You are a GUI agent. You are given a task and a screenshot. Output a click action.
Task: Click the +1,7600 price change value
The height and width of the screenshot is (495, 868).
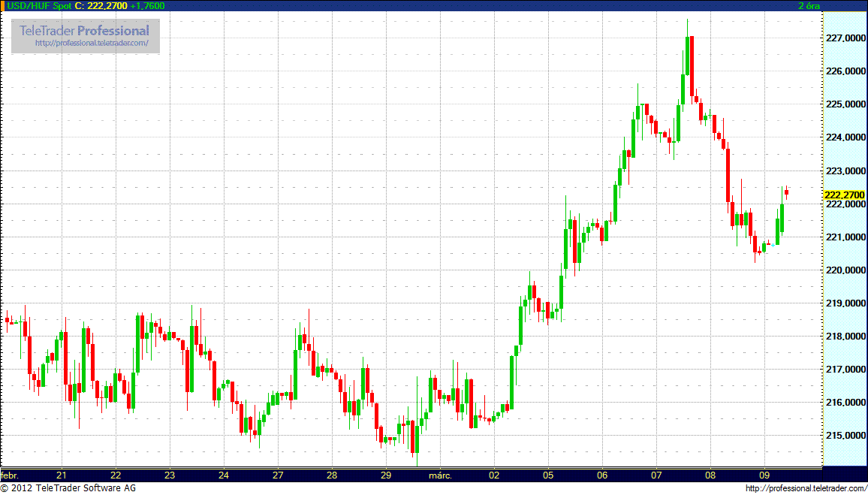[x=147, y=6]
